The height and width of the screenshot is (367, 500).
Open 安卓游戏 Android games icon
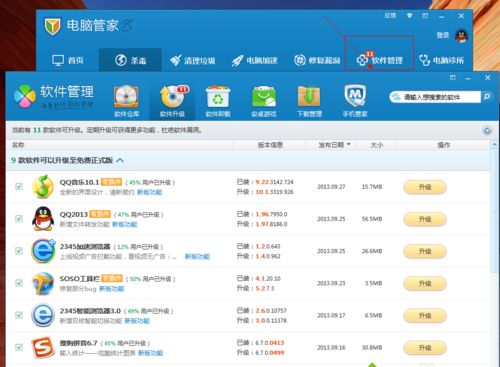point(264,97)
